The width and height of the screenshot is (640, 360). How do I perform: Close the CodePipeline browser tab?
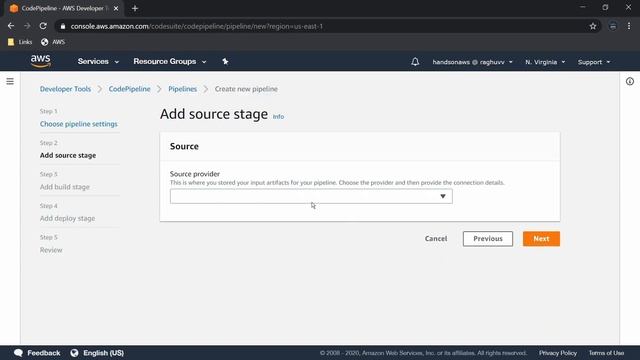116,8
